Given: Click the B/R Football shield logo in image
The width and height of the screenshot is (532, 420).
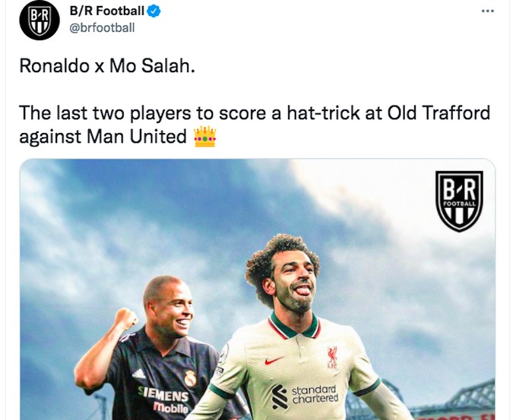Looking at the screenshot, I should tap(459, 201).
